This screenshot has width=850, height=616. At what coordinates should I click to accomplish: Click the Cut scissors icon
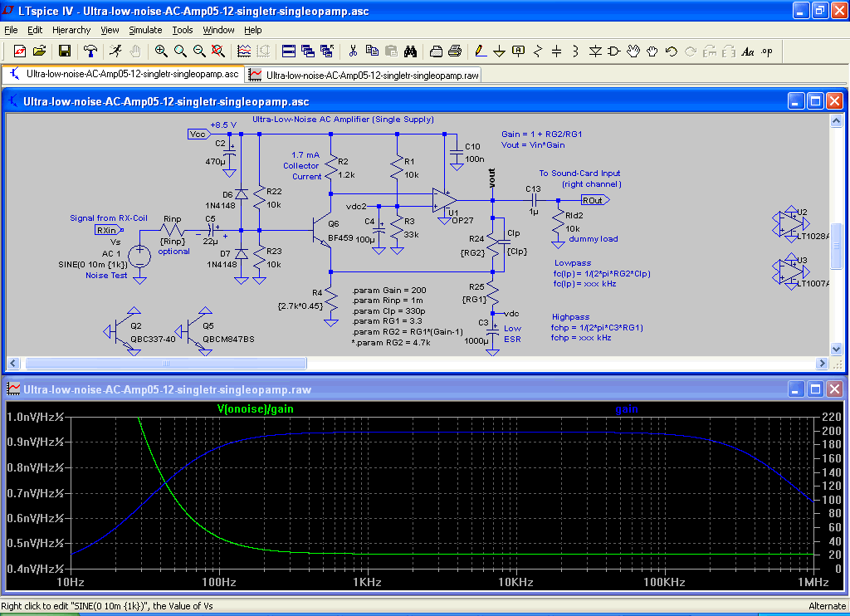click(x=353, y=51)
